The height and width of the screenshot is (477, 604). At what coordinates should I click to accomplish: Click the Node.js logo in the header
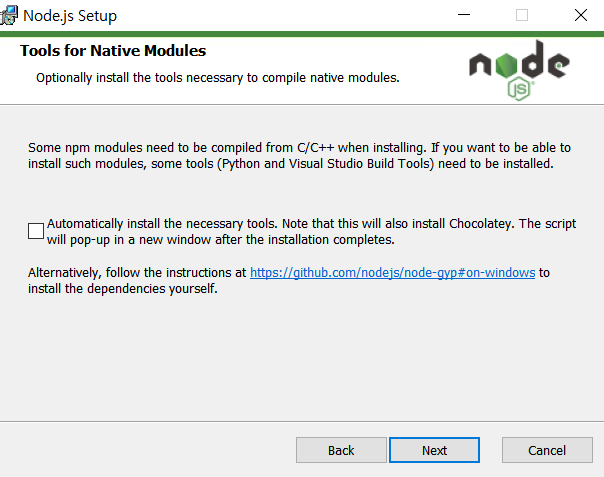[519, 70]
